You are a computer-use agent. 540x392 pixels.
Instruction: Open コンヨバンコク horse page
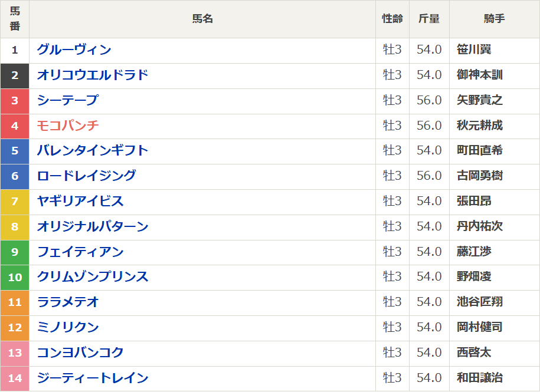pos(80,353)
